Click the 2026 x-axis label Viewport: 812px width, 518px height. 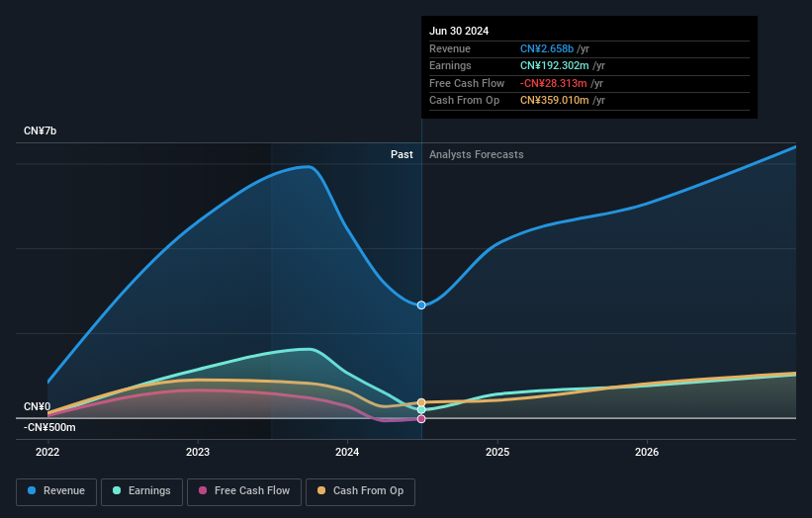[647, 453]
